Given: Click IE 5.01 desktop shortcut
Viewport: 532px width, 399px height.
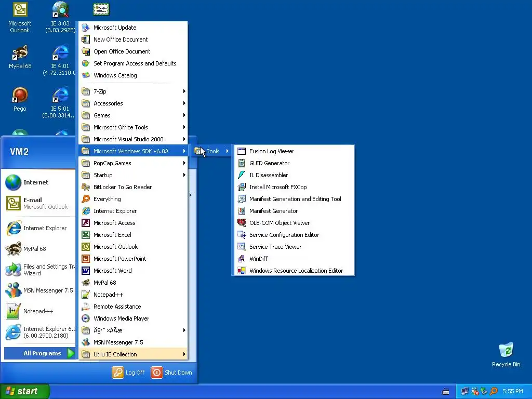Looking at the screenshot, I should [x=60, y=103].
